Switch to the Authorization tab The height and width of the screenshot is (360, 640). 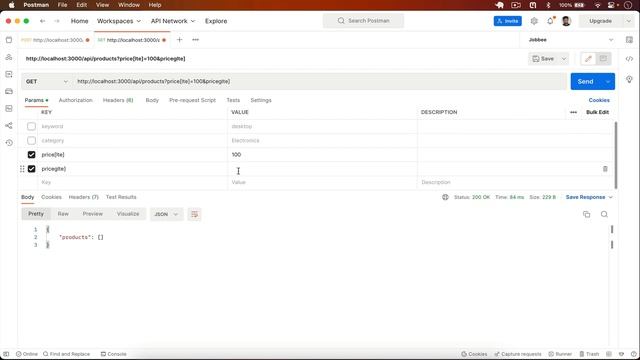coord(76,100)
